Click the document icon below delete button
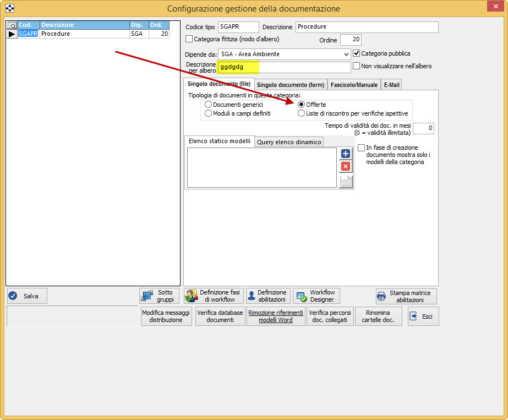508x420 pixels. coord(346,182)
